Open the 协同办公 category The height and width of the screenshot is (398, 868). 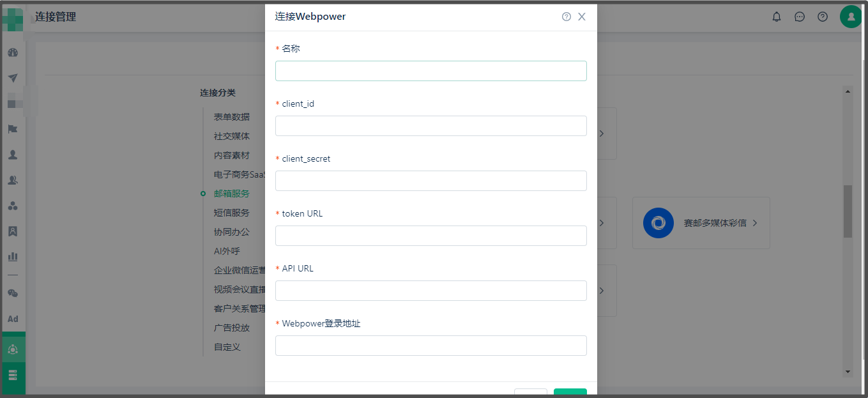232,232
